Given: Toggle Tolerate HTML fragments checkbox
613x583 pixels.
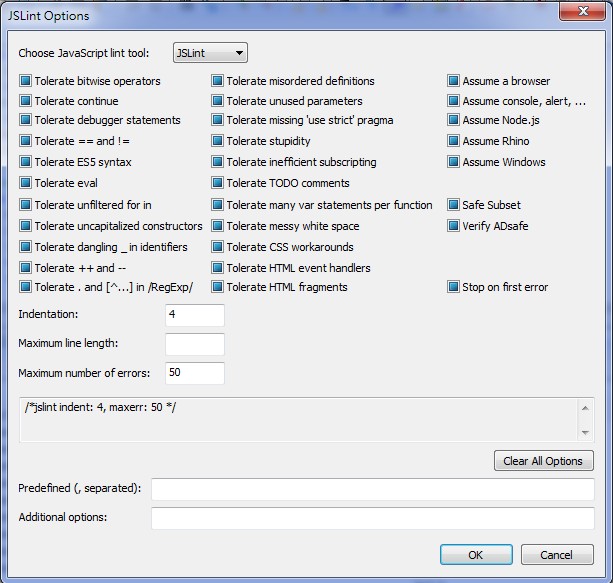Looking at the screenshot, I should [x=217, y=287].
